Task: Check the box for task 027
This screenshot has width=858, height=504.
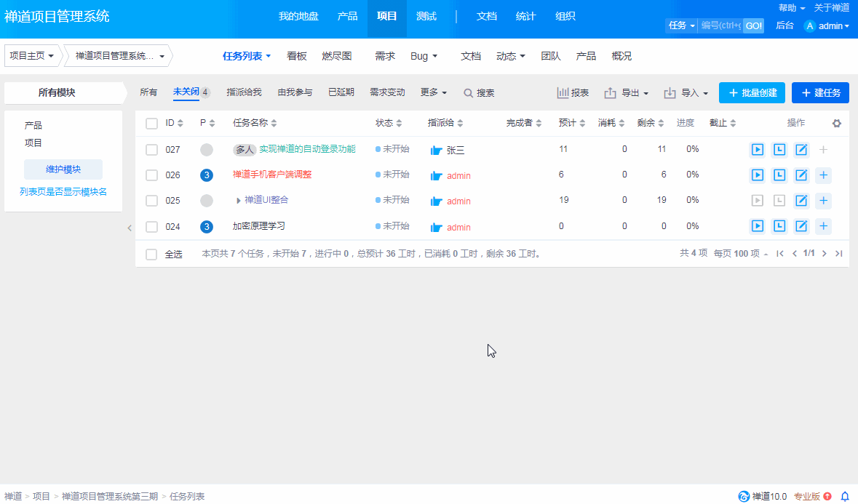Action: [151, 150]
